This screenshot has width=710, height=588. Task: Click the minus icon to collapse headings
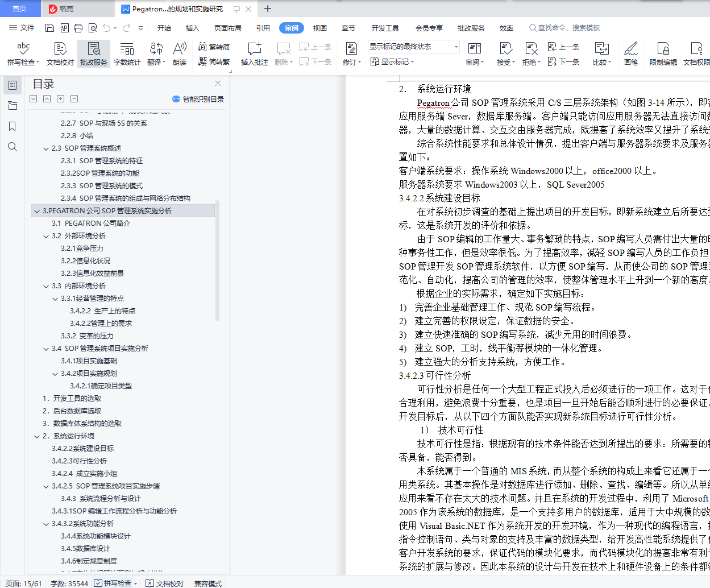tap(74, 99)
